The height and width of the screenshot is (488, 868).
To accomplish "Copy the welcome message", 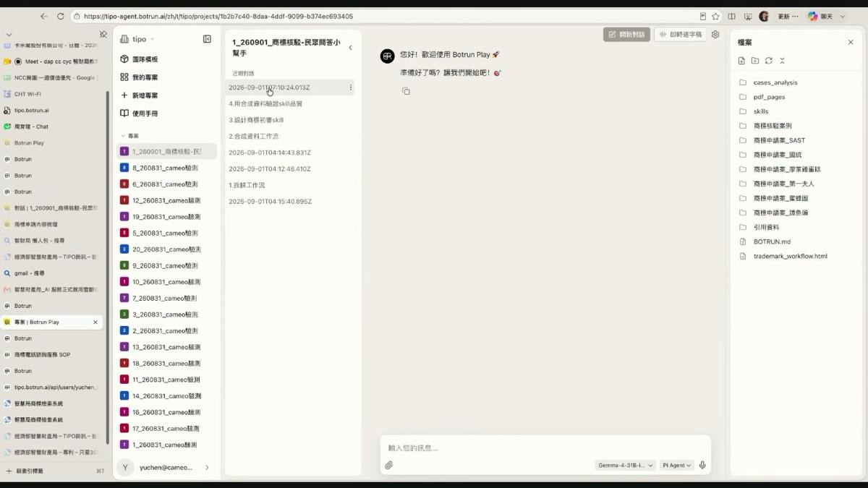I will click(406, 91).
